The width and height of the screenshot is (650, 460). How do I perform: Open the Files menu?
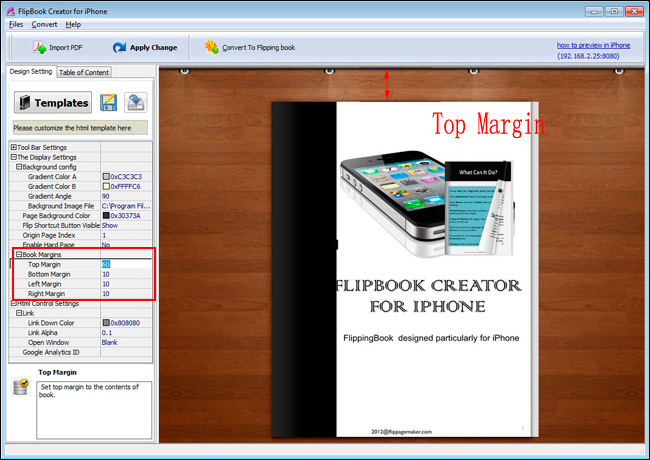(x=16, y=24)
